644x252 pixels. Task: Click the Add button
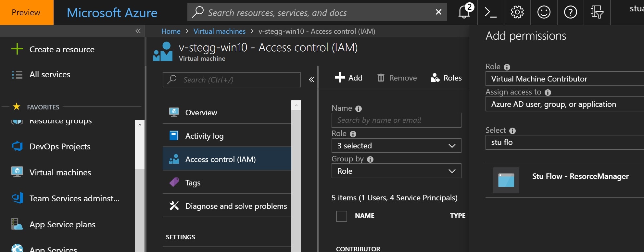(348, 78)
